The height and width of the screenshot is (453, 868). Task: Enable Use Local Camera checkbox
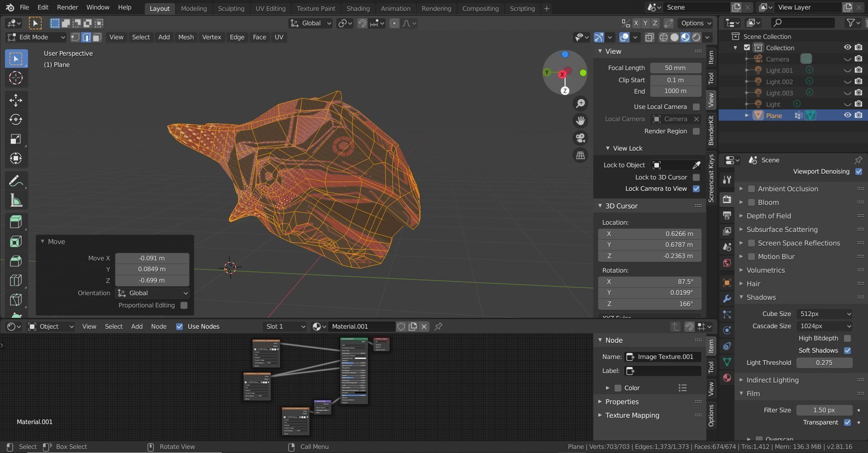(x=696, y=107)
